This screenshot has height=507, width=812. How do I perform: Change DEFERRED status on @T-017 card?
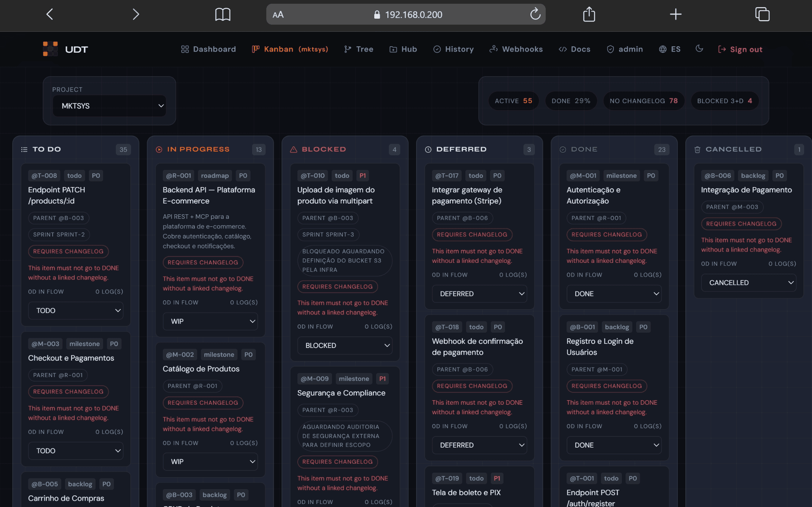(x=479, y=294)
